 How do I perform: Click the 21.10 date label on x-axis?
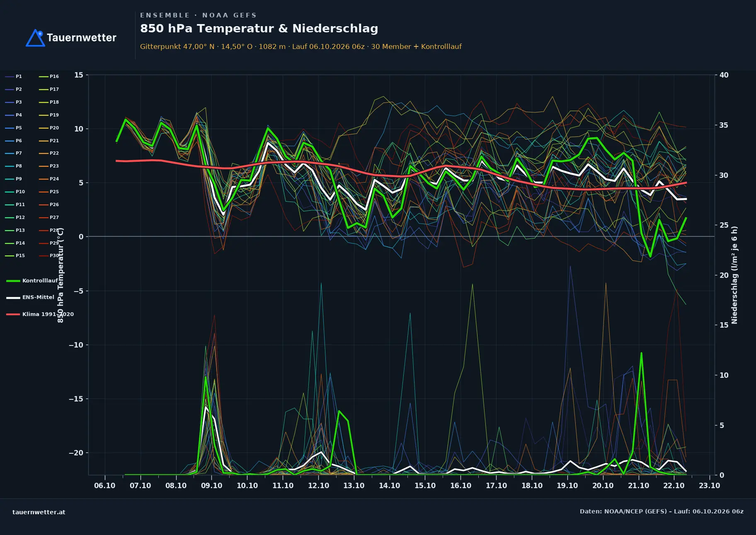click(638, 486)
